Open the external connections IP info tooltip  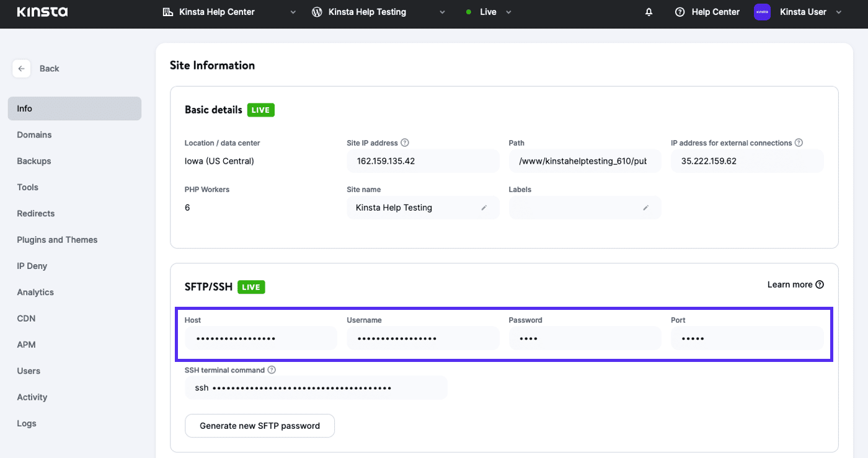tap(799, 142)
